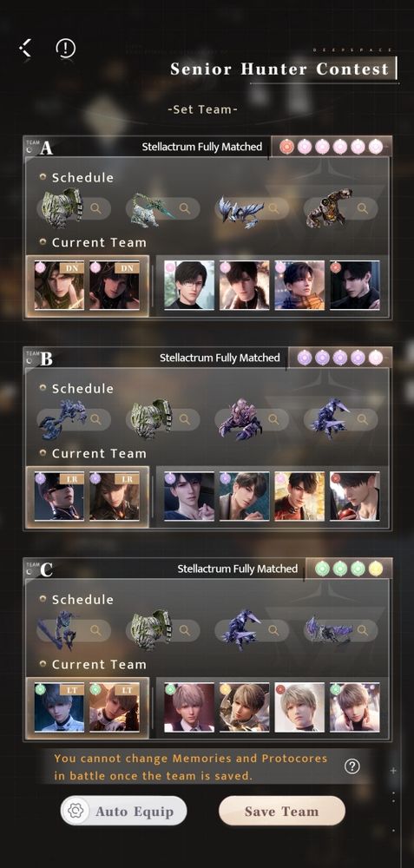This screenshot has height=868, width=414.
Task: Inspect Team C's fourth schedule enemy magnifier
Action: pos(363,630)
